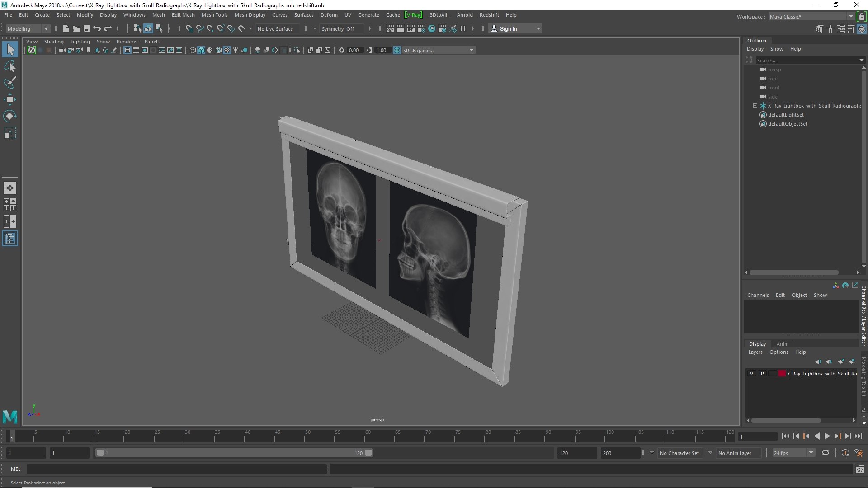Toggle layer playback P box
Screen dimensions: 868x488
pos(762,374)
